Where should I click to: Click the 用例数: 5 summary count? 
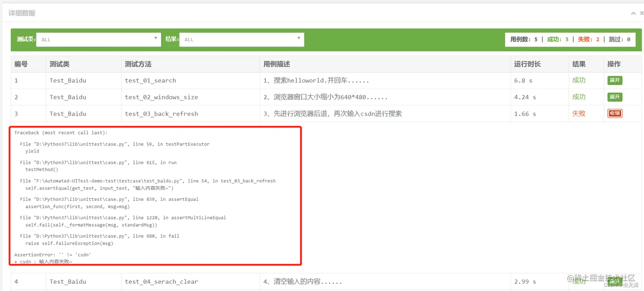[x=524, y=40]
